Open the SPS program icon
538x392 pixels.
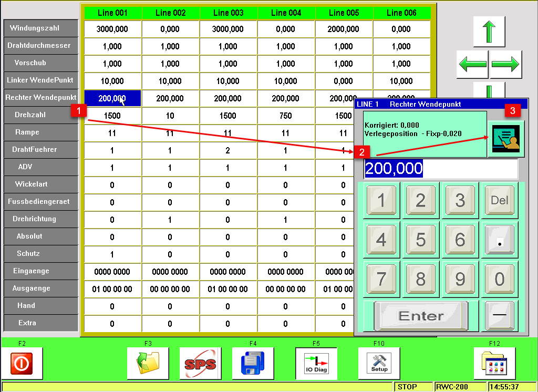200,363
